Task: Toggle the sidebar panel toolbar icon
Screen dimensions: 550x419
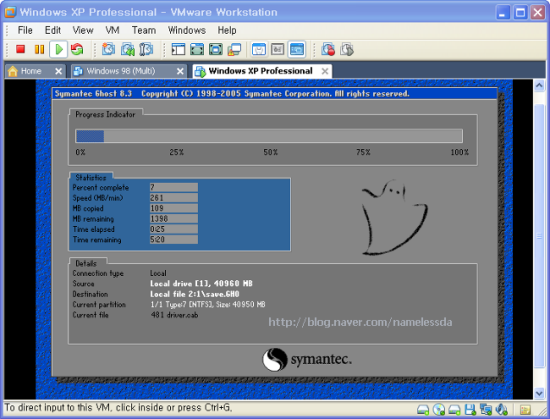Action: coord(178,49)
